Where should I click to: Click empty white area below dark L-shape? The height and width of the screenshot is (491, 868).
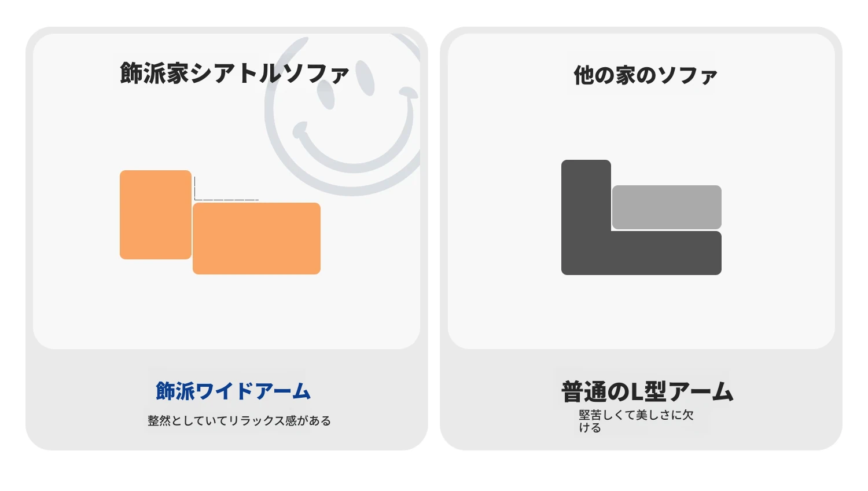pos(641,313)
